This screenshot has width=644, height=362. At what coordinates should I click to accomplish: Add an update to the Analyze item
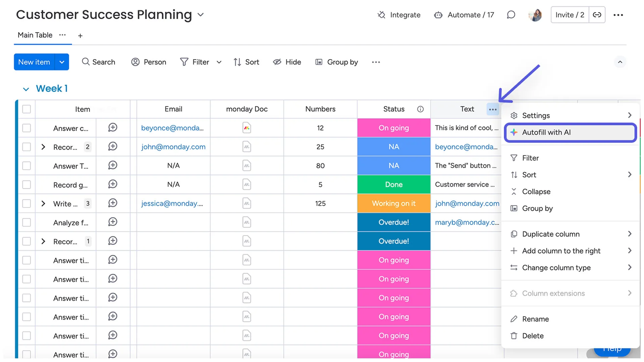pyautogui.click(x=113, y=222)
